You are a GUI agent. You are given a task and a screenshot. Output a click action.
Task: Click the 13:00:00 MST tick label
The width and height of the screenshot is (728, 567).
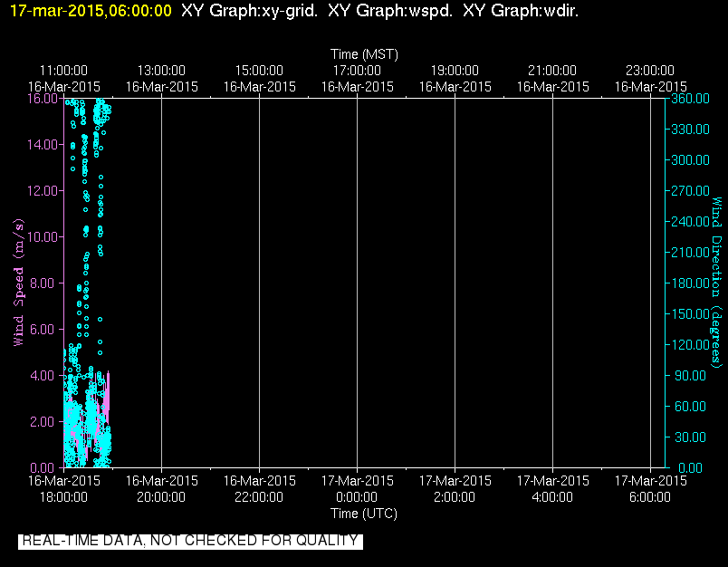(x=161, y=71)
